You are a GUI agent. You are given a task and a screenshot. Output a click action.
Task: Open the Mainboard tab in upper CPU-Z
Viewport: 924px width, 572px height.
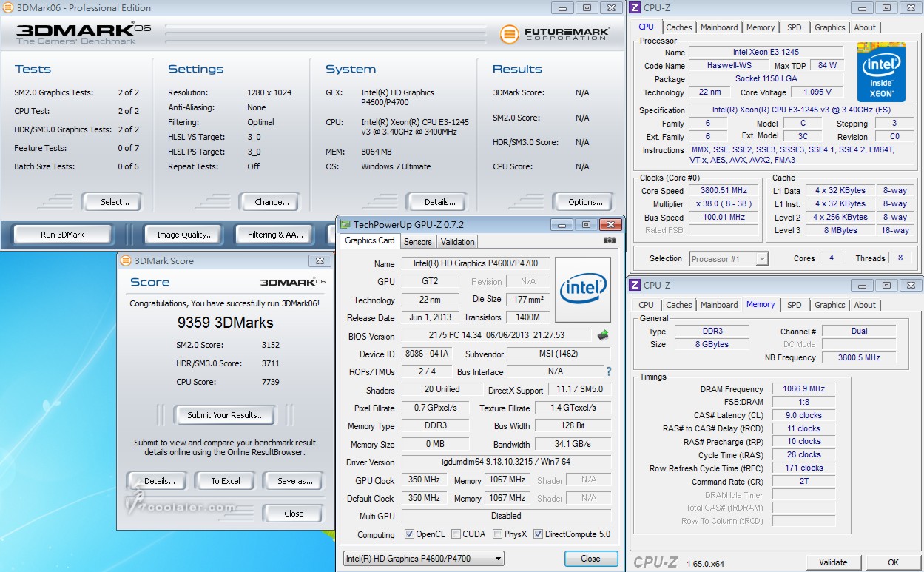coord(719,27)
